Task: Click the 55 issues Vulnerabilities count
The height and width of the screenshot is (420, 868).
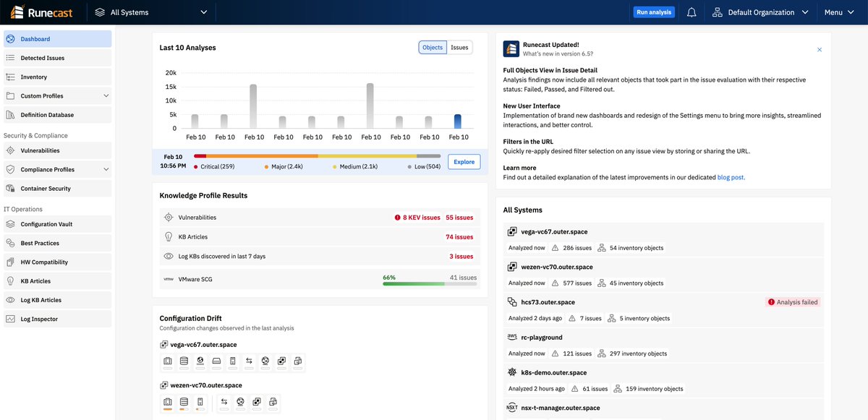Action: pos(459,217)
